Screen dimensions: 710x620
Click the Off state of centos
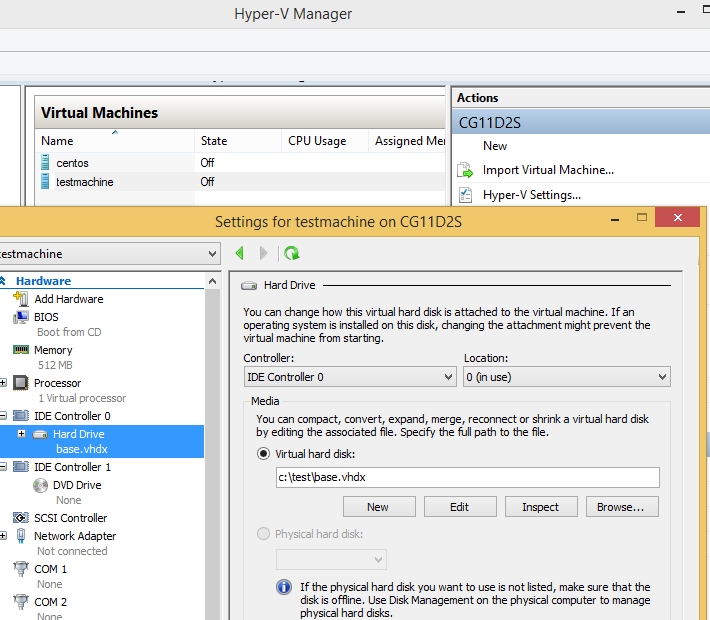pos(207,162)
